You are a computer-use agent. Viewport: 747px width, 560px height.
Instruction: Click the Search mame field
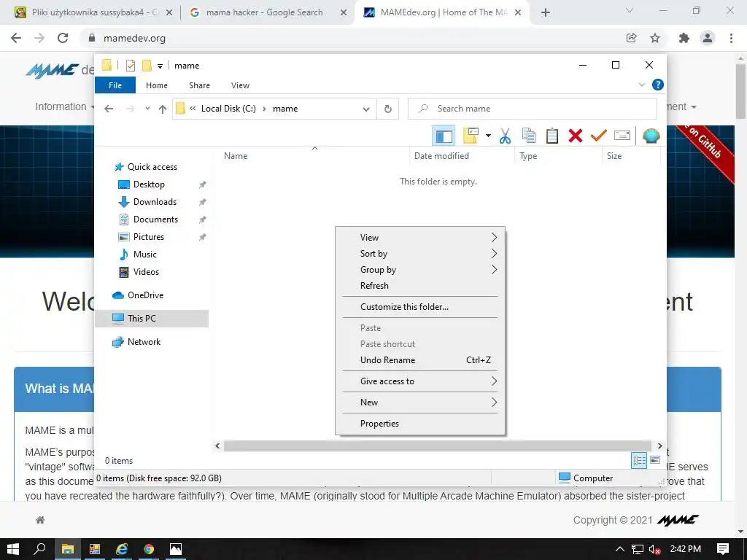533,109
